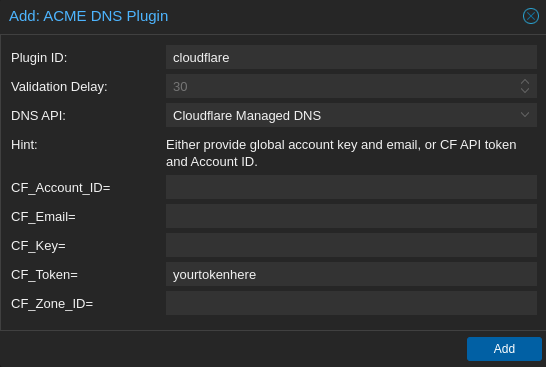Click the empty CF_Email input field
The height and width of the screenshot is (367, 546).
coord(351,216)
